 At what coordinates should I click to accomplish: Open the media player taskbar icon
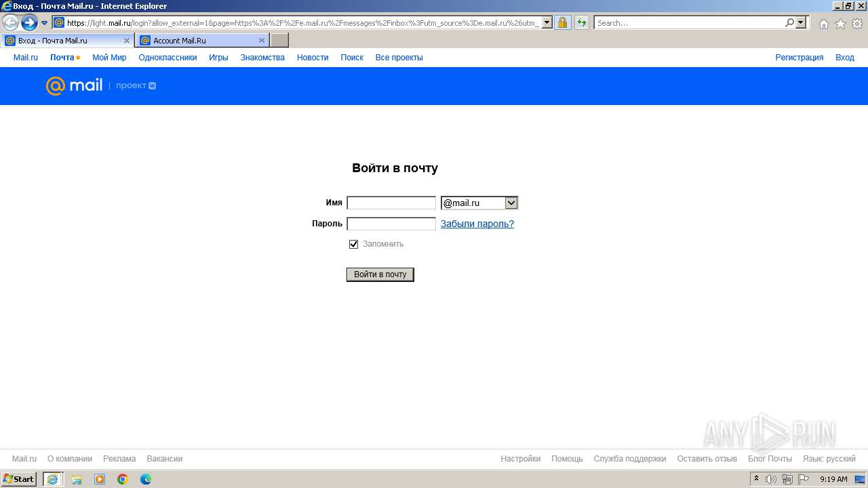pos(100,479)
